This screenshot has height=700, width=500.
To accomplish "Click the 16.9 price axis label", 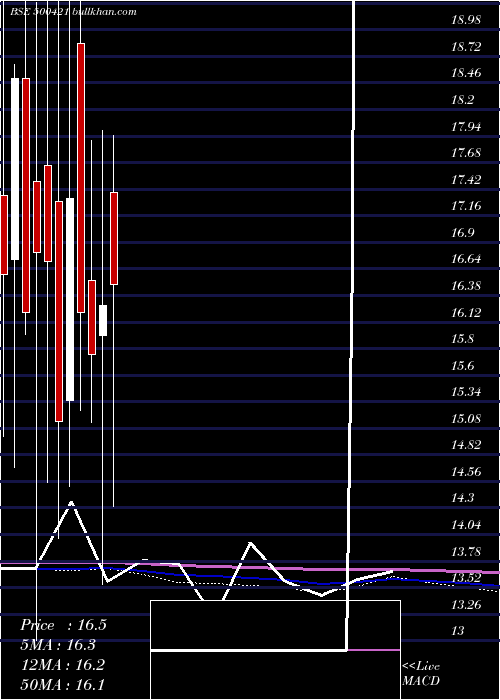I will click(462, 233).
